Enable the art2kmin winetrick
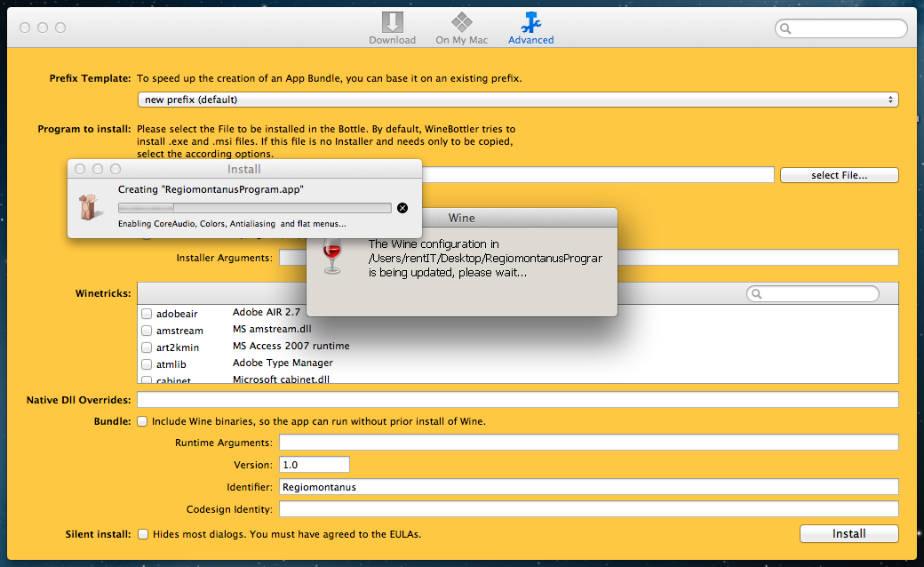 click(147, 347)
